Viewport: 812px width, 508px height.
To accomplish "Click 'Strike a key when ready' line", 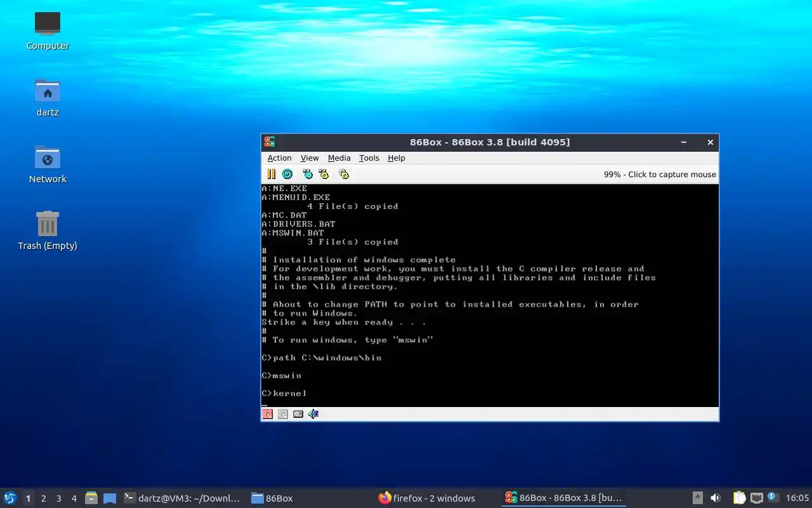I will [x=344, y=322].
